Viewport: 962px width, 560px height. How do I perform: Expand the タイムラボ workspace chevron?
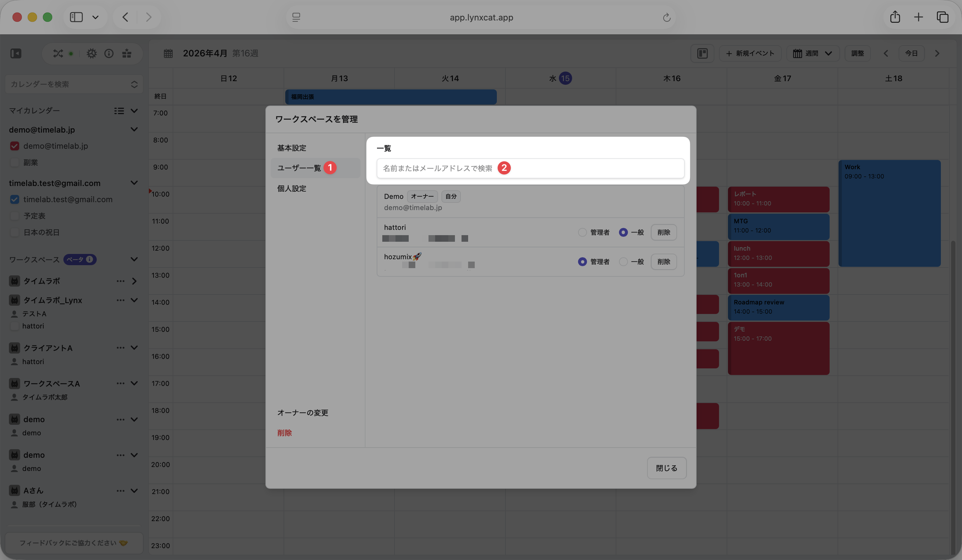[134, 281]
